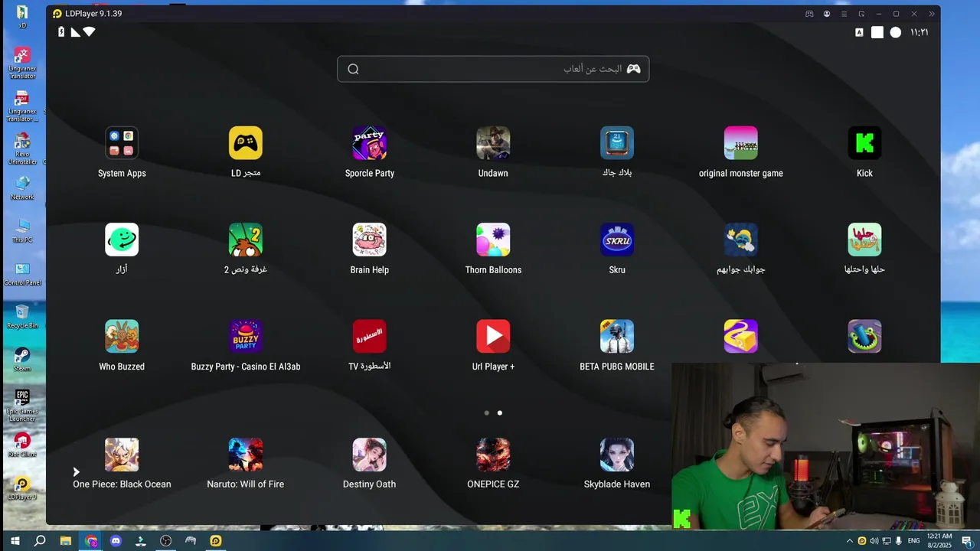Launch BETA PUBG MOBILE

(x=617, y=336)
